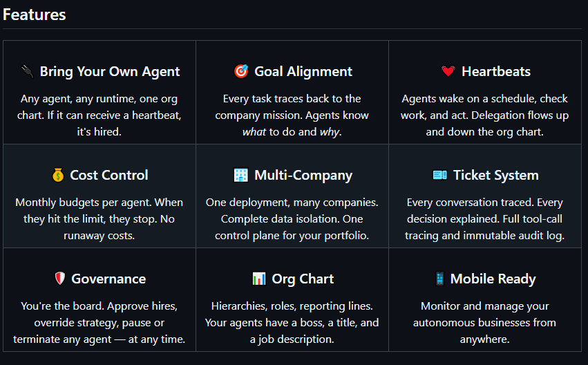Click the Cost Control heading text
The width and height of the screenshot is (588, 365).
pos(109,176)
